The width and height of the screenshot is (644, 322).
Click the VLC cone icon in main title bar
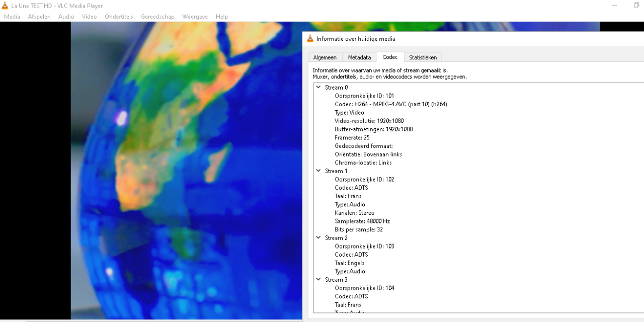5,6
